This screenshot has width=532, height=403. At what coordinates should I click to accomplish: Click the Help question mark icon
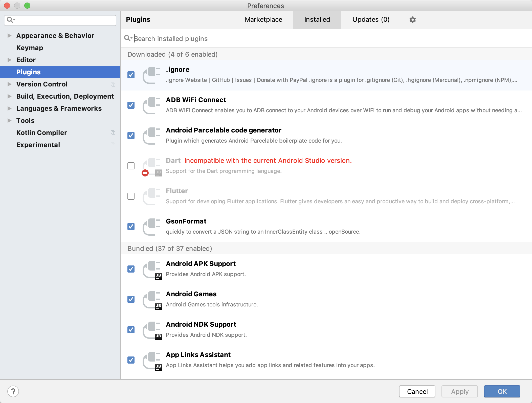(13, 391)
